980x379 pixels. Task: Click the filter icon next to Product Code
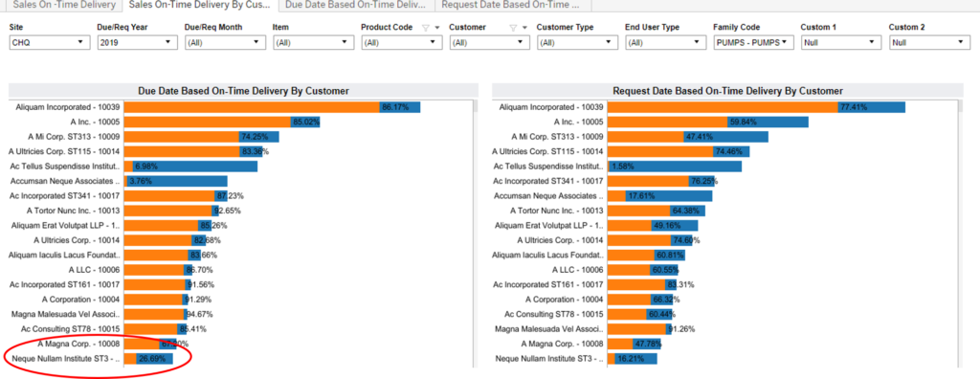(426, 28)
